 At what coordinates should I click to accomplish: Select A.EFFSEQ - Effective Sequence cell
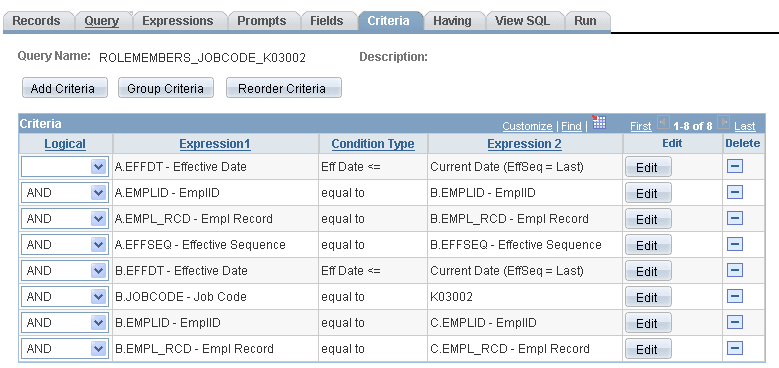click(200, 245)
